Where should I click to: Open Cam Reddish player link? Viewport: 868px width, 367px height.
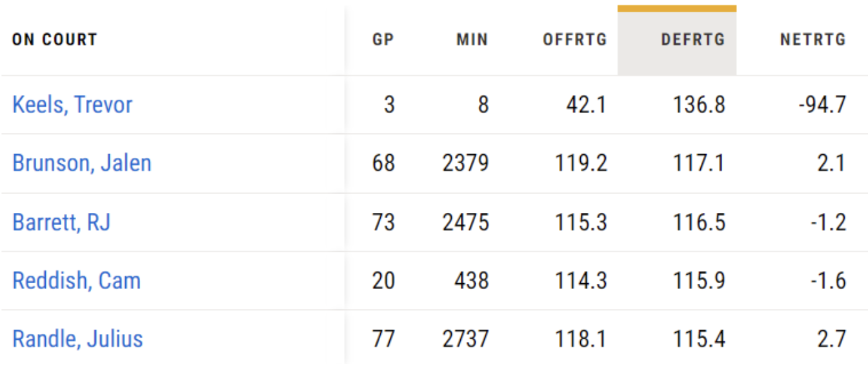tap(76, 281)
